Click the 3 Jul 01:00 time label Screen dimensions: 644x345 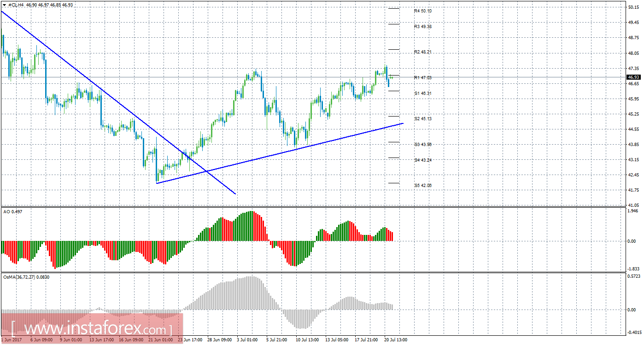point(248,340)
